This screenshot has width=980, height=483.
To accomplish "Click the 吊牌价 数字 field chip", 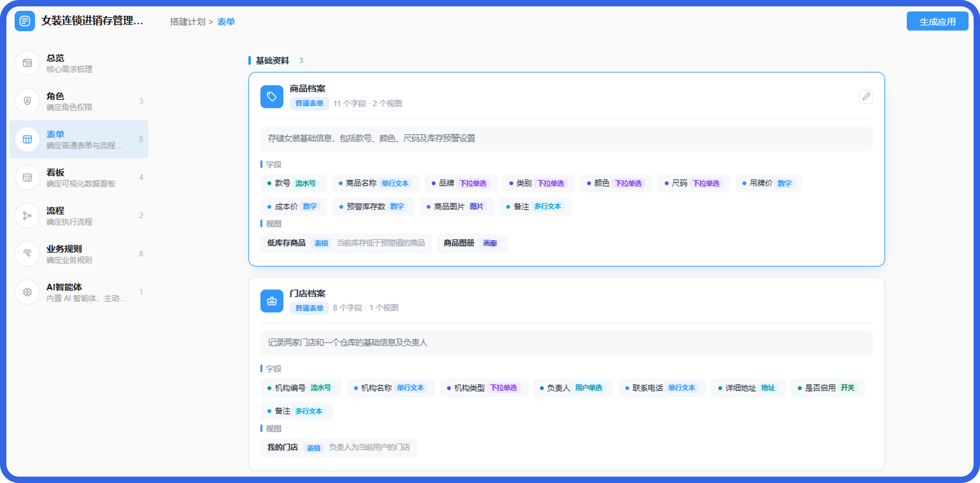I will (x=769, y=183).
